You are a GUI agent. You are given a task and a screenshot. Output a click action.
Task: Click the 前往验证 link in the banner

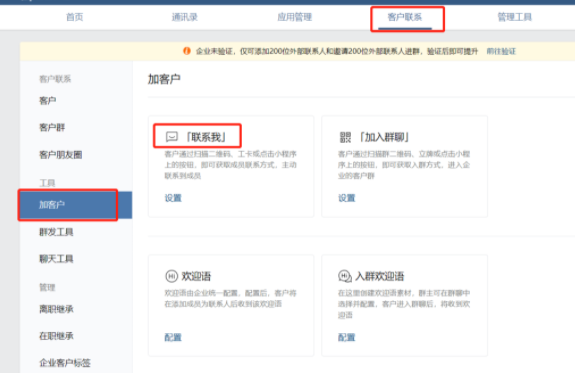pos(501,51)
